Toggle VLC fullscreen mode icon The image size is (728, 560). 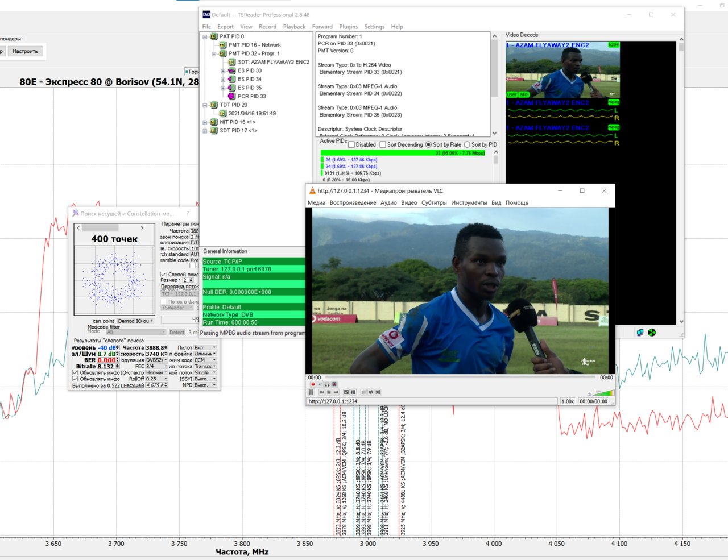[x=346, y=392]
